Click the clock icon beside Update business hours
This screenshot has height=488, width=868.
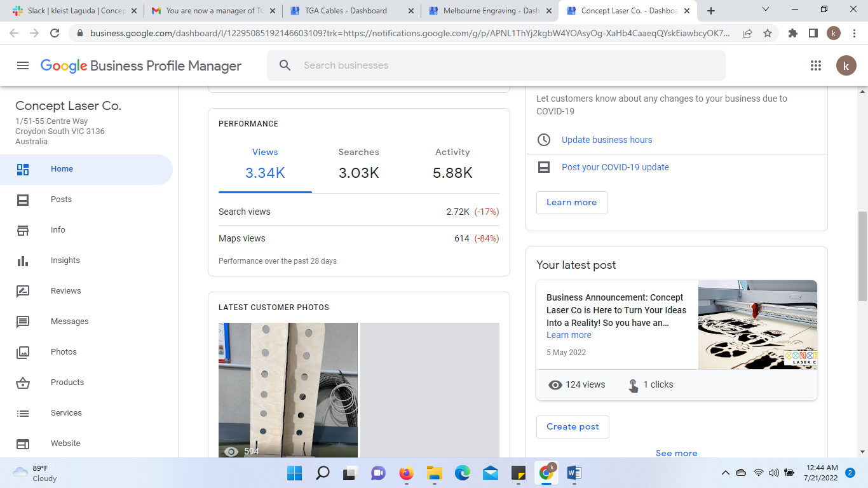point(544,140)
